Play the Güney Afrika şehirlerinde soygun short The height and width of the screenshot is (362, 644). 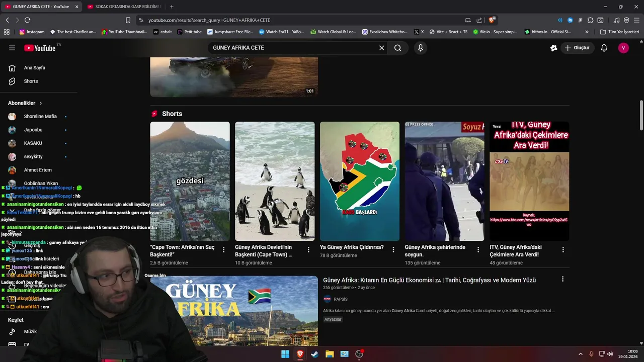[x=445, y=181]
